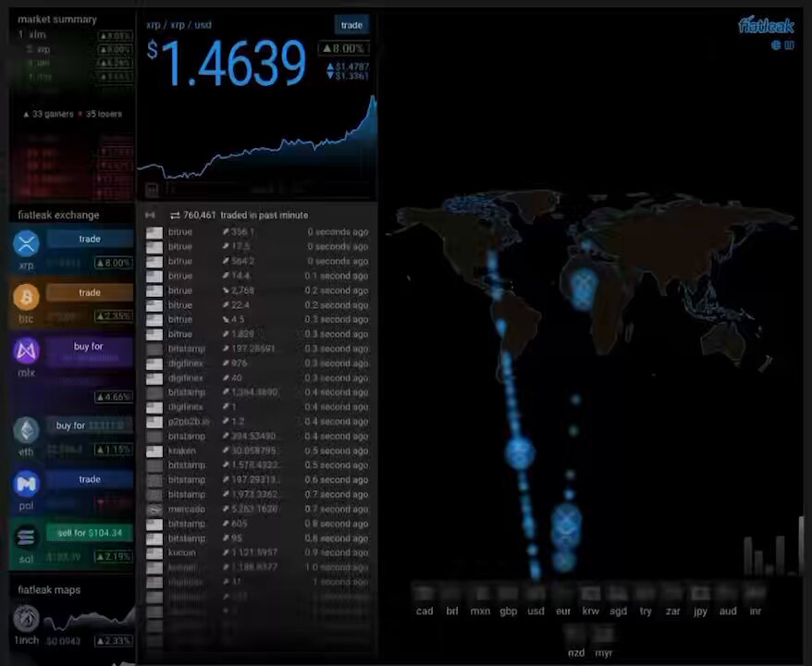Select the krw currency flag
This screenshot has width=812, height=666.
pos(590,593)
